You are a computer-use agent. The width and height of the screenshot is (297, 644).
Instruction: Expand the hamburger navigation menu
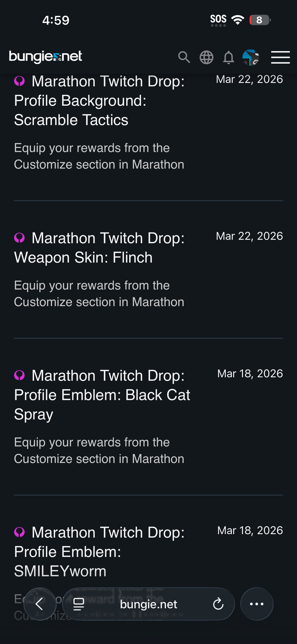280,57
